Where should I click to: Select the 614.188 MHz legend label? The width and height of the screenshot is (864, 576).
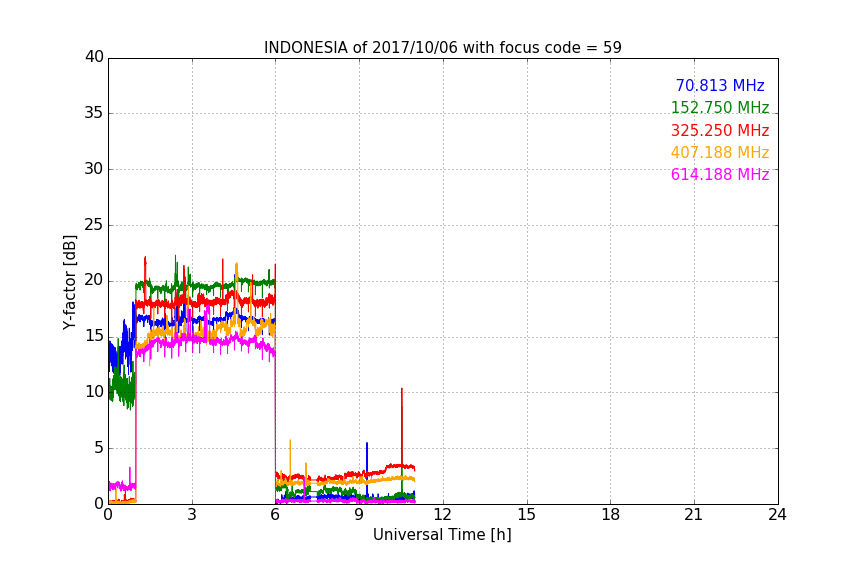[x=720, y=175]
